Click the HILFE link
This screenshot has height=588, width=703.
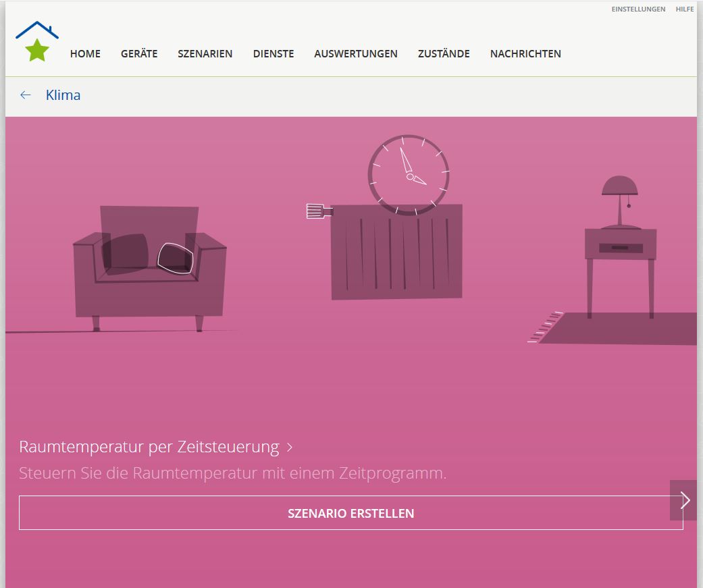coord(685,9)
